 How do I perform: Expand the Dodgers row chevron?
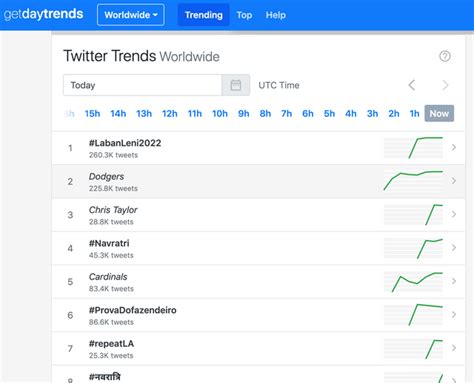[454, 180]
